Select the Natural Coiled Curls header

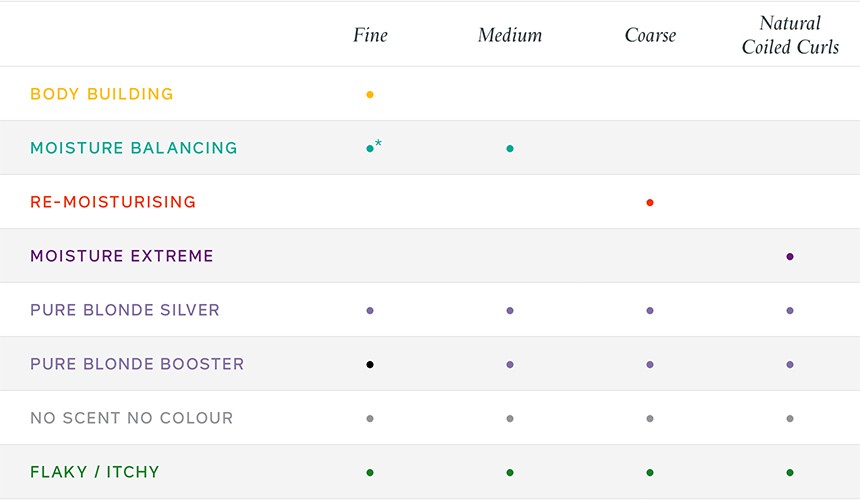[790, 35]
